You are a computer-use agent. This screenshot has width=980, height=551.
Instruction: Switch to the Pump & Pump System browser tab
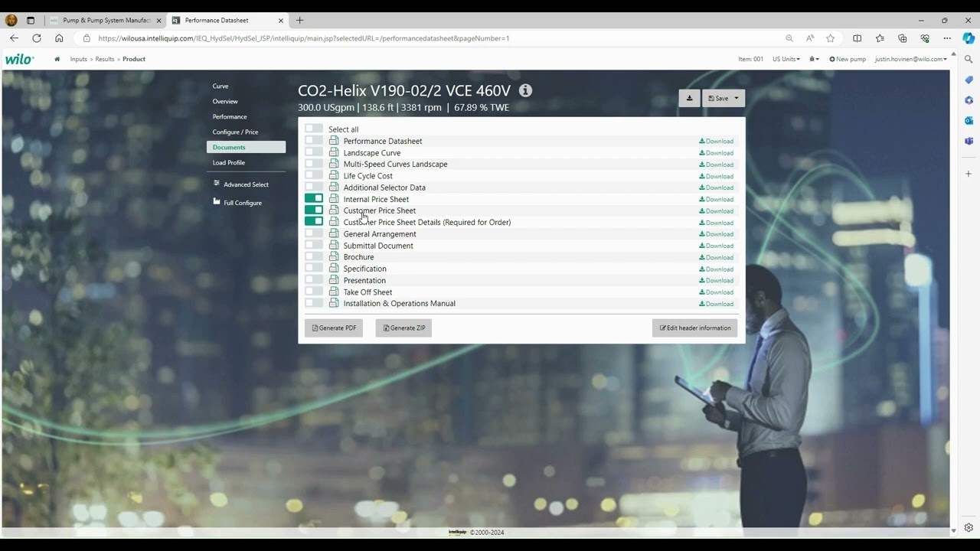point(106,21)
